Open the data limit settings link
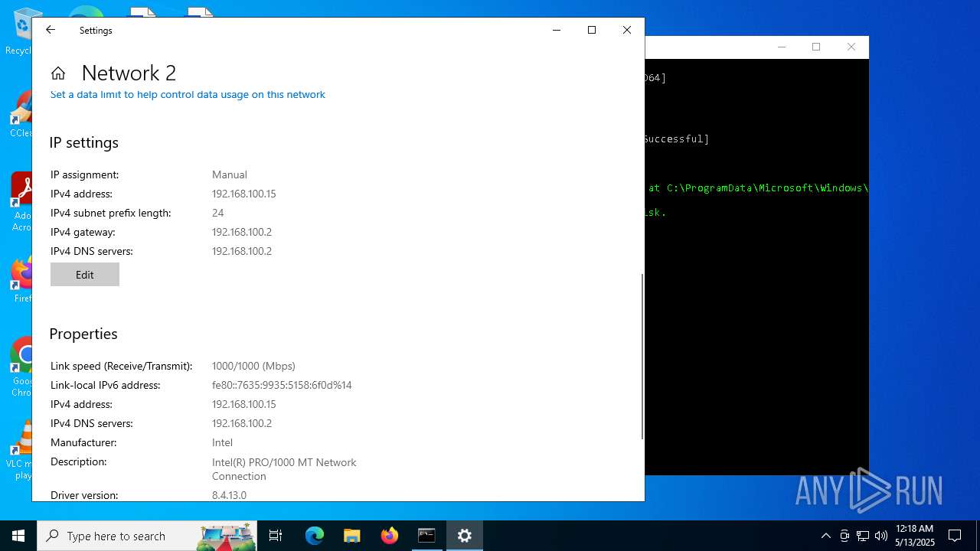This screenshot has height=551, width=980. [x=188, y=94]
